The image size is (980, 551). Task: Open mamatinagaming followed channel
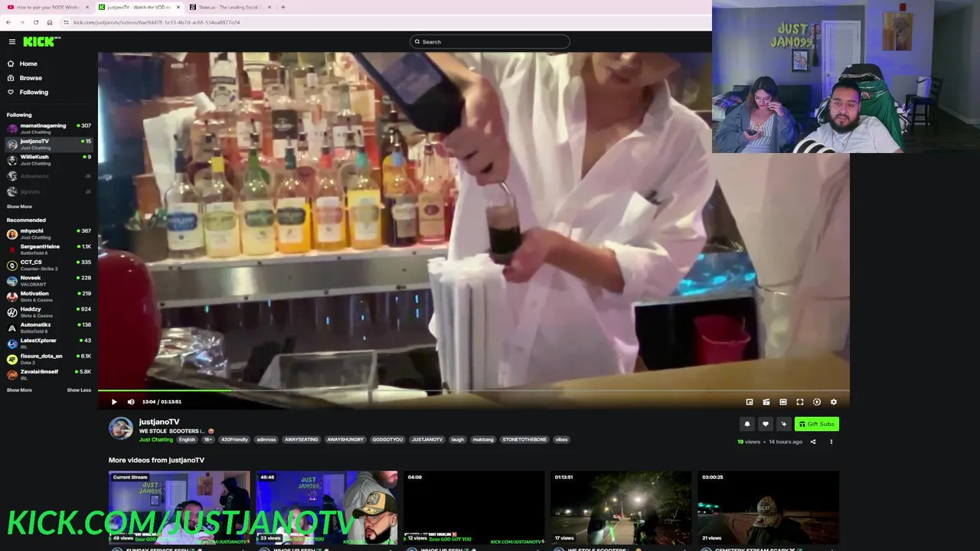(x=49, y=129)
